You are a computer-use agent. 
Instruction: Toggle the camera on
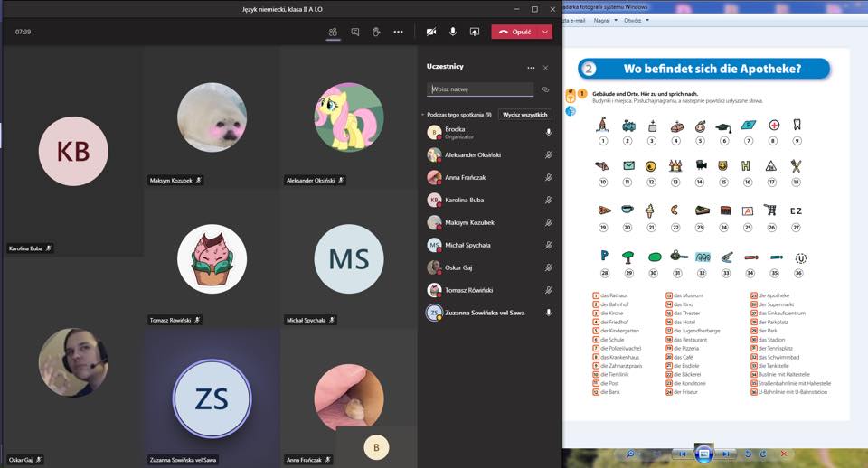tap(431, 32)
